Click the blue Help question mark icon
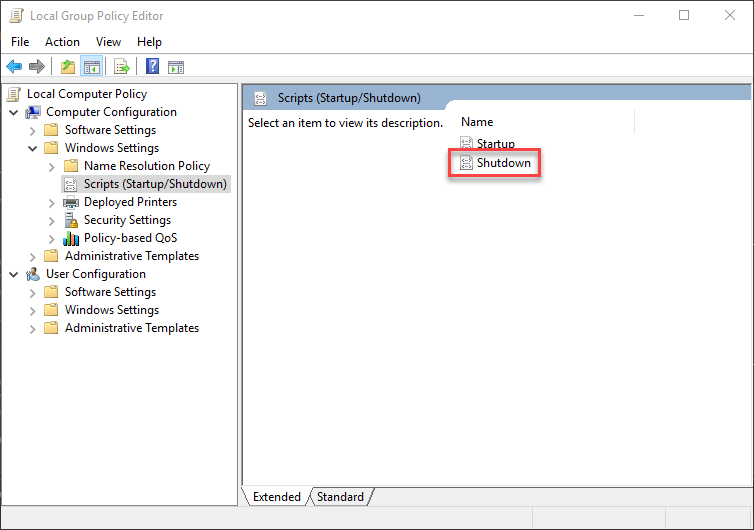754x530 pixels. 152,66
